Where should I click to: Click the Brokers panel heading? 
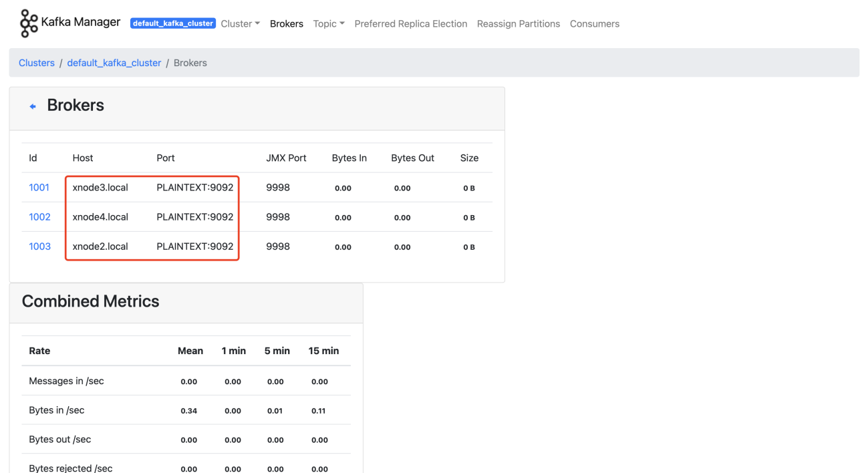coord(76,106)
